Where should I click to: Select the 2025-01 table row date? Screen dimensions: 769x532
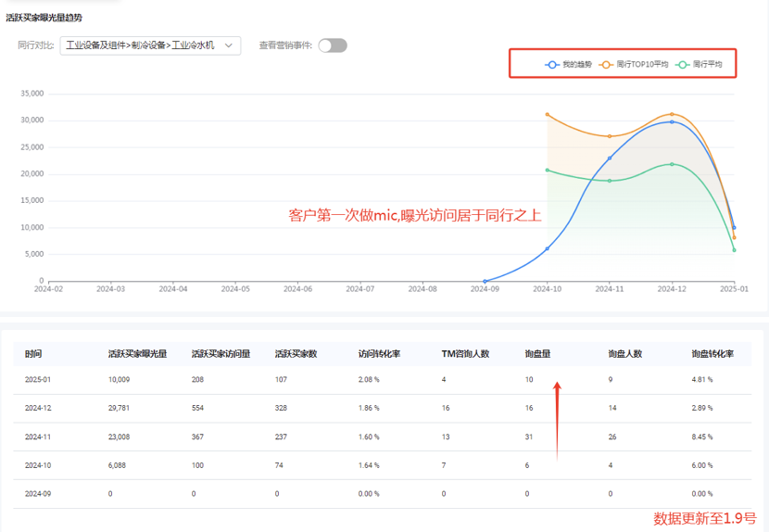point(38,379)
